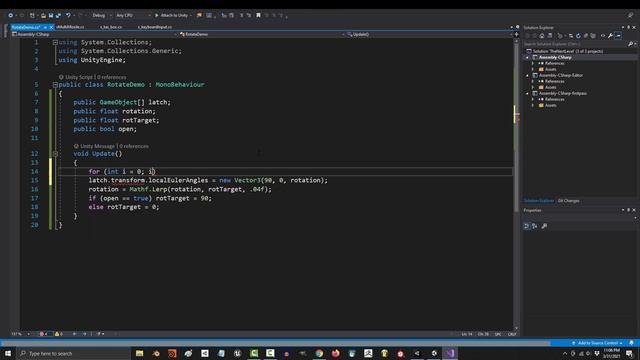Click the Visual Studio taskbar icon
640x360 pixels.
pyautogui.click(x=450, y=353)
